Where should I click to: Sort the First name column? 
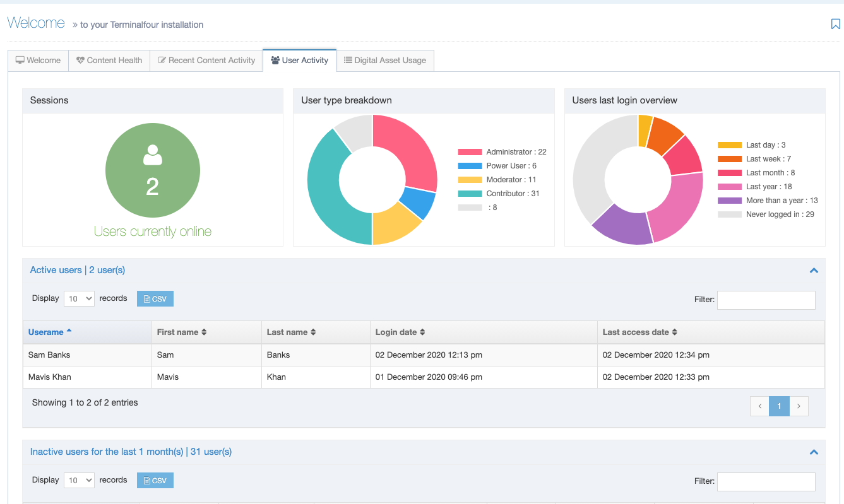pos(204,332)
